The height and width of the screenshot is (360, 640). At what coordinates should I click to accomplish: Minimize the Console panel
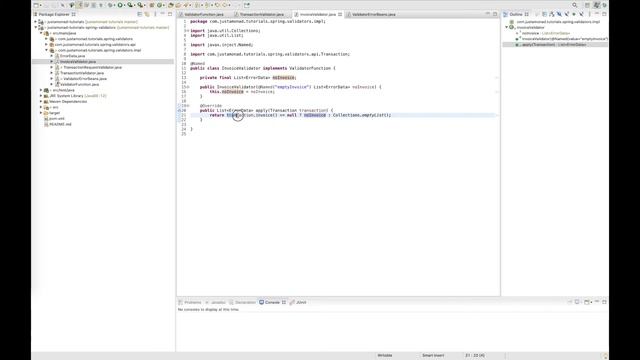coord(597,302)
